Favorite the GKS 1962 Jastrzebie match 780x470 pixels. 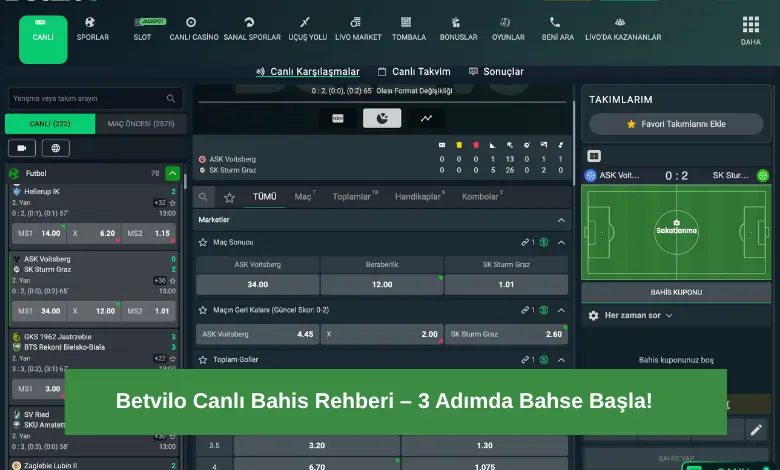(173, 358)
